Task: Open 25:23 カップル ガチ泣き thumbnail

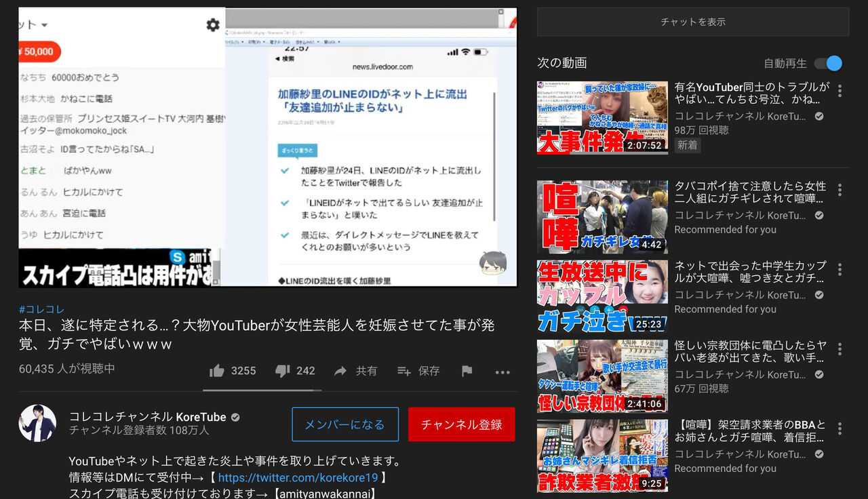Action: point(602,296)
